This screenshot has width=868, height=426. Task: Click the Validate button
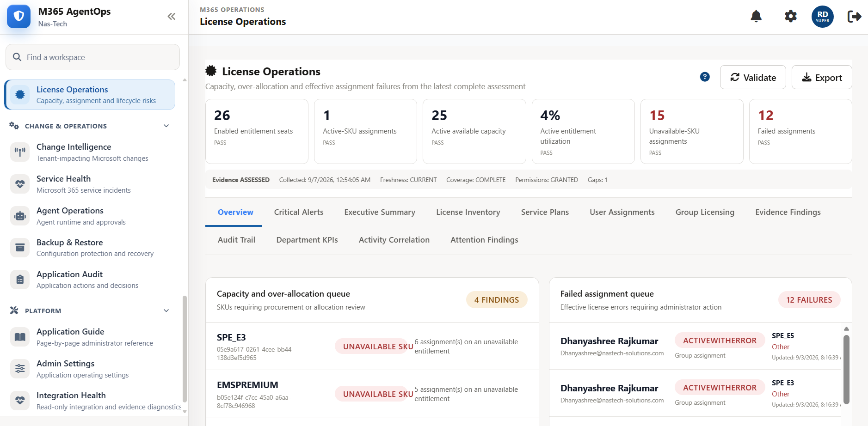753,77
